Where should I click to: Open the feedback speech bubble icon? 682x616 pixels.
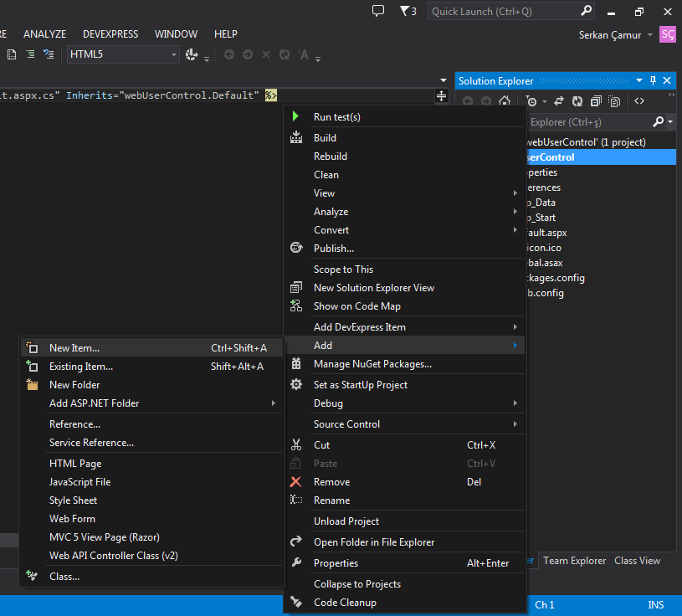click(378, 11)
